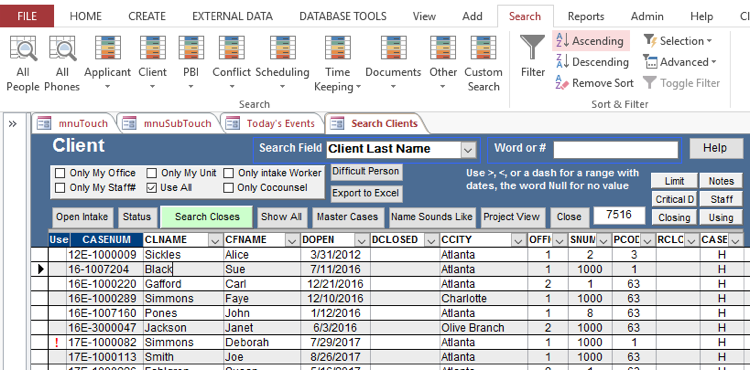The height and width of the screenshot is (370, 750).
Task: Click the record count field showing 7516
Action: point(619,215)
